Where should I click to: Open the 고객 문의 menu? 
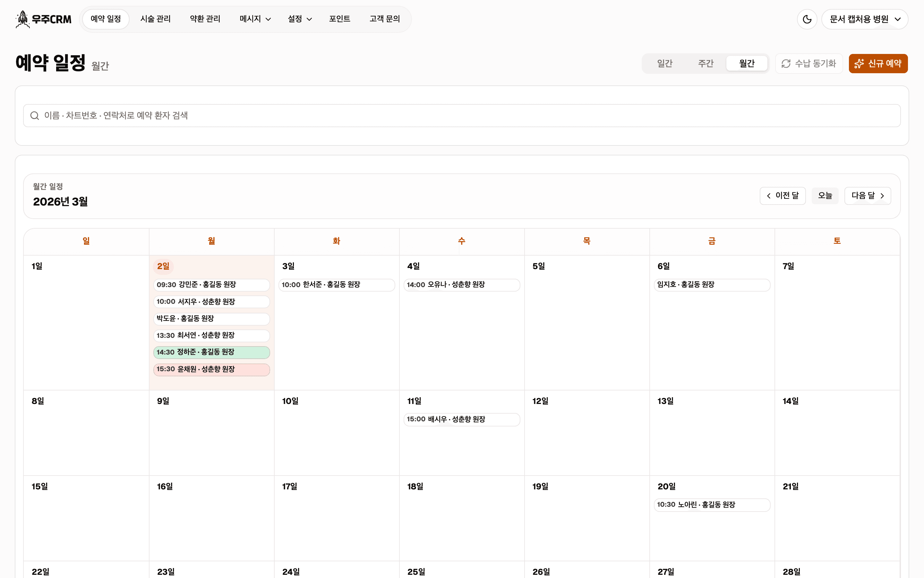point(384,19)
